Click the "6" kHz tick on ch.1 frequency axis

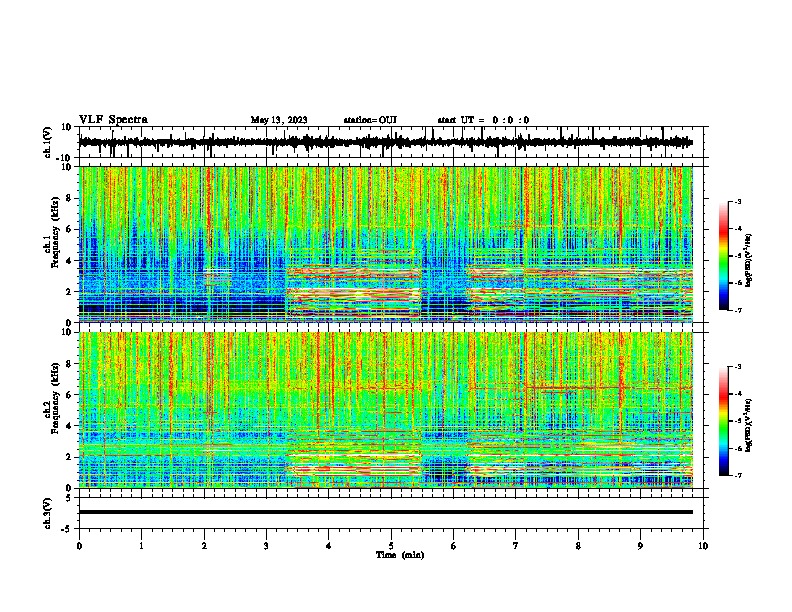pos(70,229)
